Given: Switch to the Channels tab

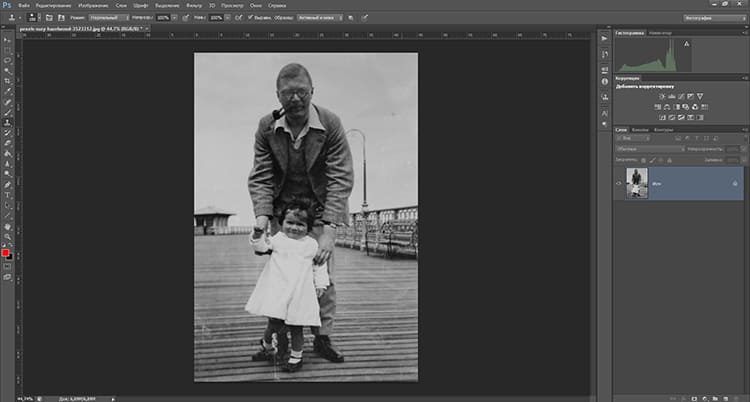Looking at the screenshot, I should coord(640,130).
